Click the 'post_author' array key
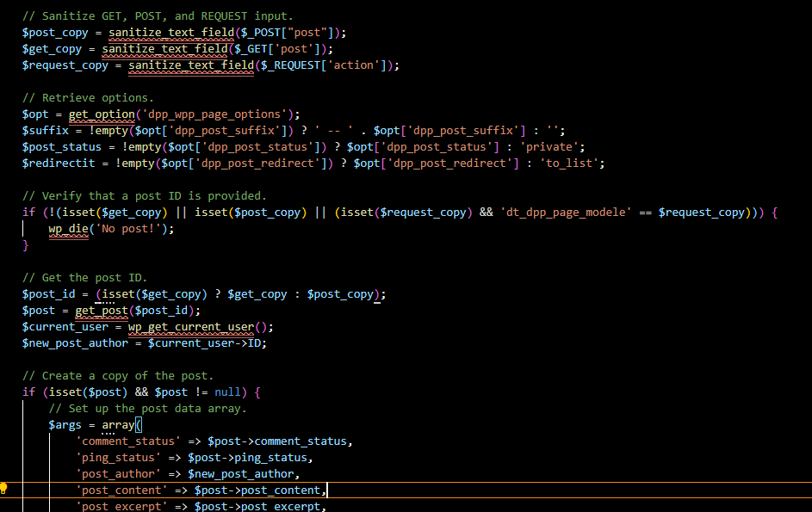The image size is (812, 512). pos(118,474)
